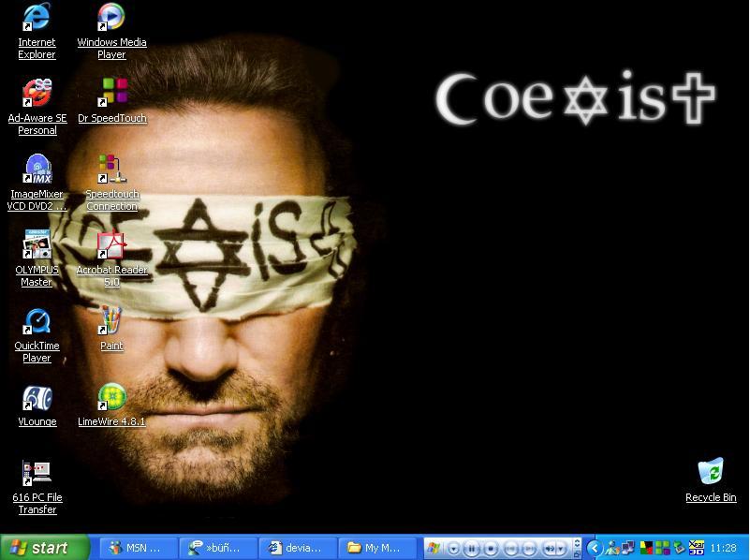Viewport: 750px width, 560px height.
Task: Stop playback in the taskbar media player
Action: pos(491,548)
